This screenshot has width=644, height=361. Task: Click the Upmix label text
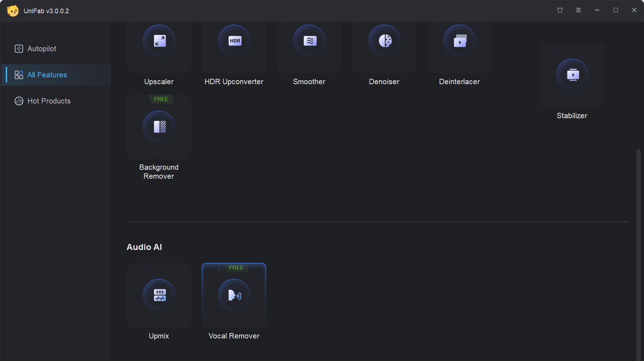click(159, 336)
